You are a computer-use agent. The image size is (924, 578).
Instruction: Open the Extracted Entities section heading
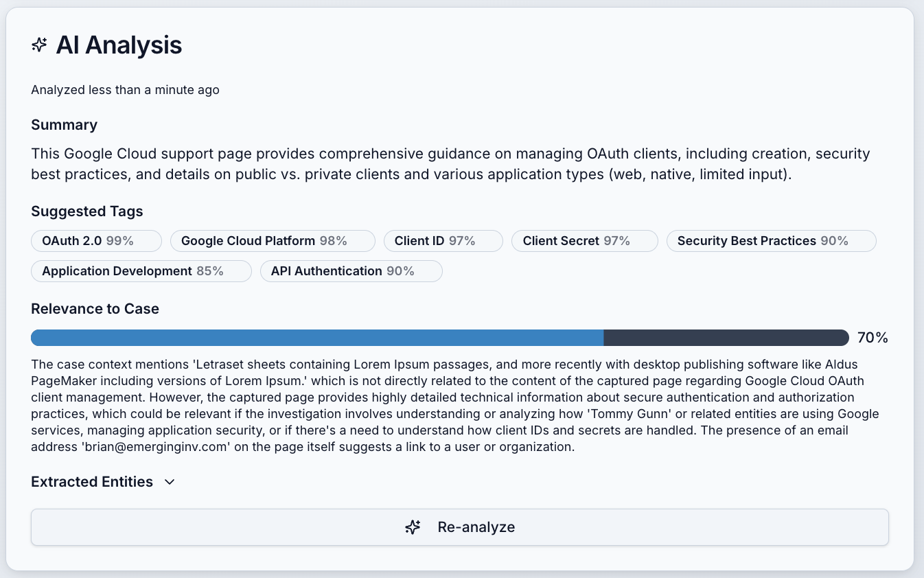92,482
